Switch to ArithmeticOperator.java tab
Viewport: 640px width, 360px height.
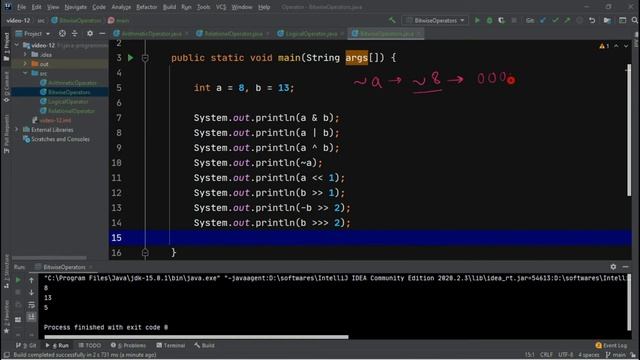(x=151, y=34)
